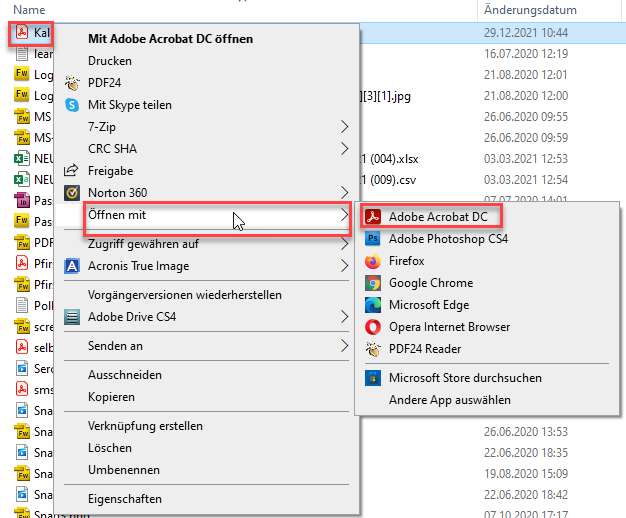Click the Acronis True Image icon
The height and width of the screenshot is (518, 626).
(72, 266)
